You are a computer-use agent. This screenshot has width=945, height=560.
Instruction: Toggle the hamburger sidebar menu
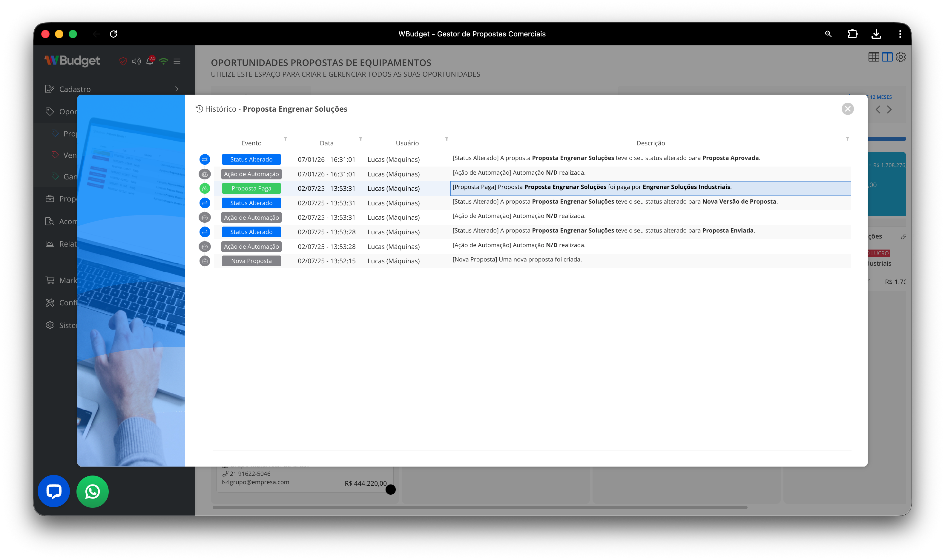tap(177, 61)
